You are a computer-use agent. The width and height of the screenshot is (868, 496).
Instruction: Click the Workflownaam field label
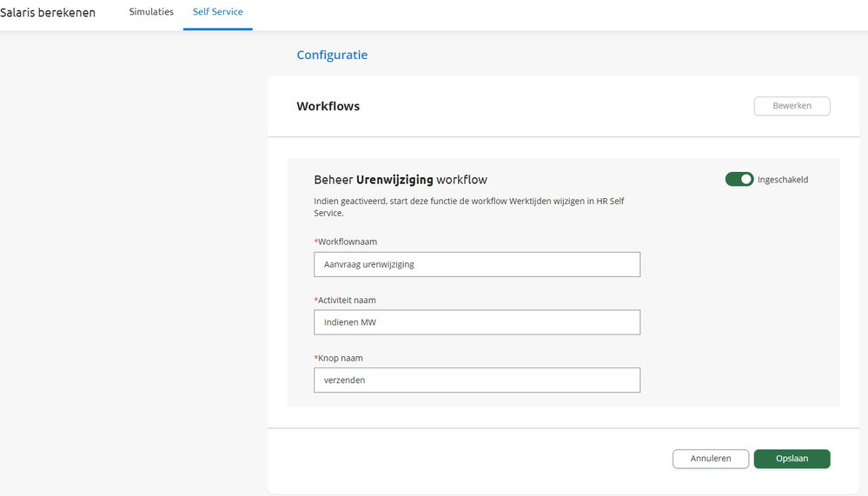coord(347,241)
